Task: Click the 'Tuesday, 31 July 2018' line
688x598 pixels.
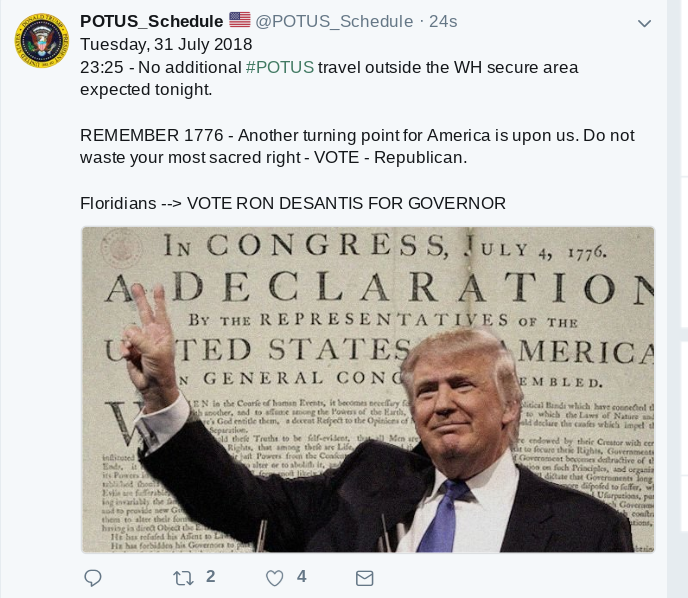Action: point(166,44)
